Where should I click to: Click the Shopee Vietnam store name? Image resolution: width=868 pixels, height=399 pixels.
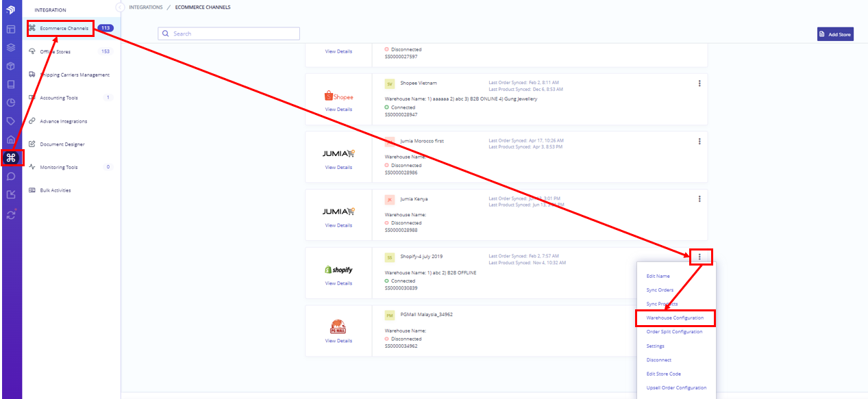point(419,83)
